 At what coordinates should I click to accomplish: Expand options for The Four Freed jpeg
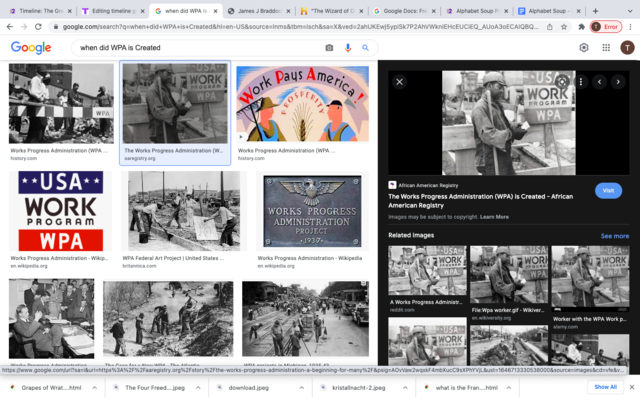[x=198, y=387]
